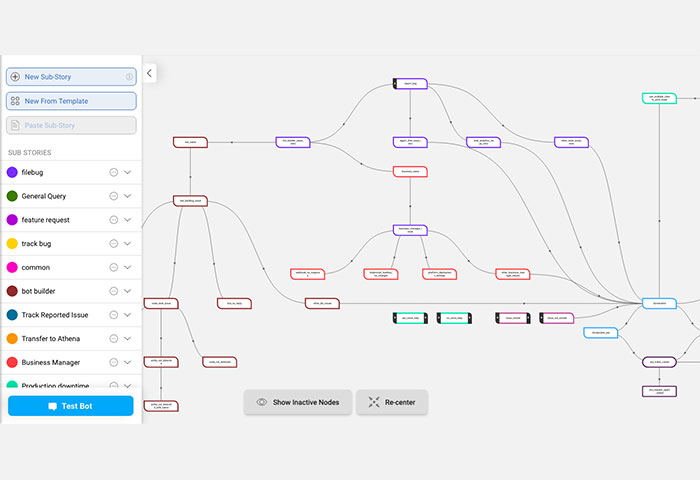700x480 pixels.
Task: Click the purple filebug color dot
Action: point(12,172)
